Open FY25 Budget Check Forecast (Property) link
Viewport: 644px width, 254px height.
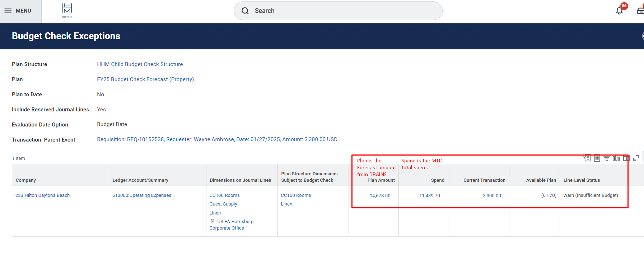145,79
